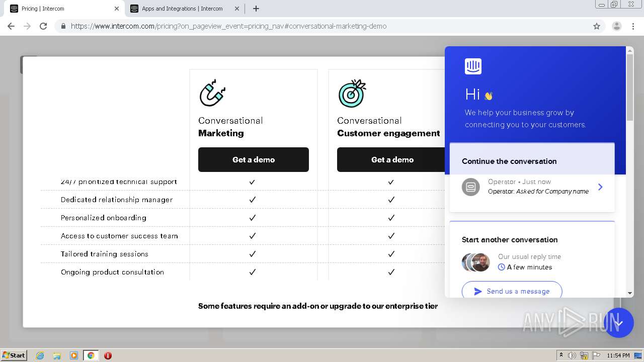Viewport: 644px width, 362px height.
Task: Click the reply time clock icon
Action: pyautogui.click(x=502, y=267)
